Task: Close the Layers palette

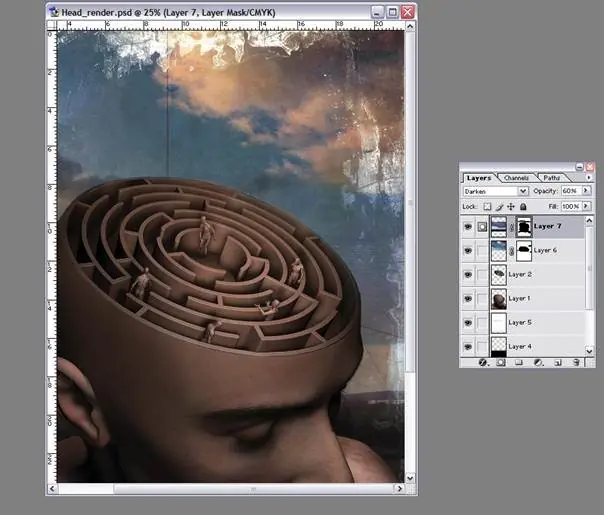Action: coord(589,167)
